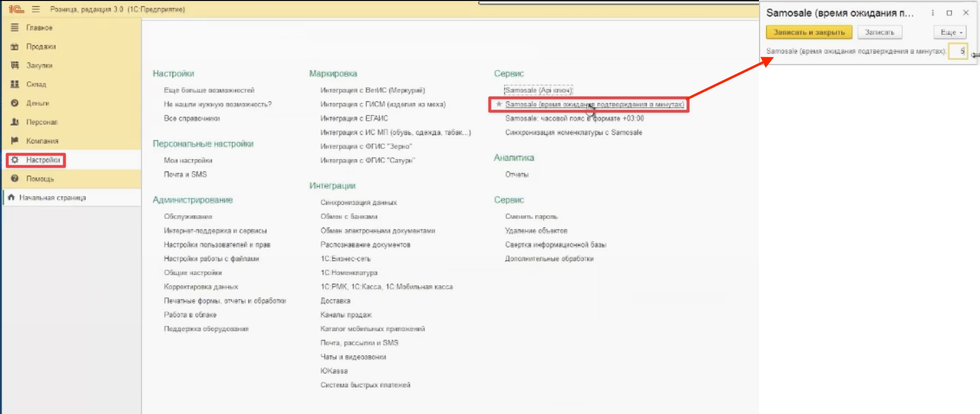Open the Деньги section

(37, 103)
